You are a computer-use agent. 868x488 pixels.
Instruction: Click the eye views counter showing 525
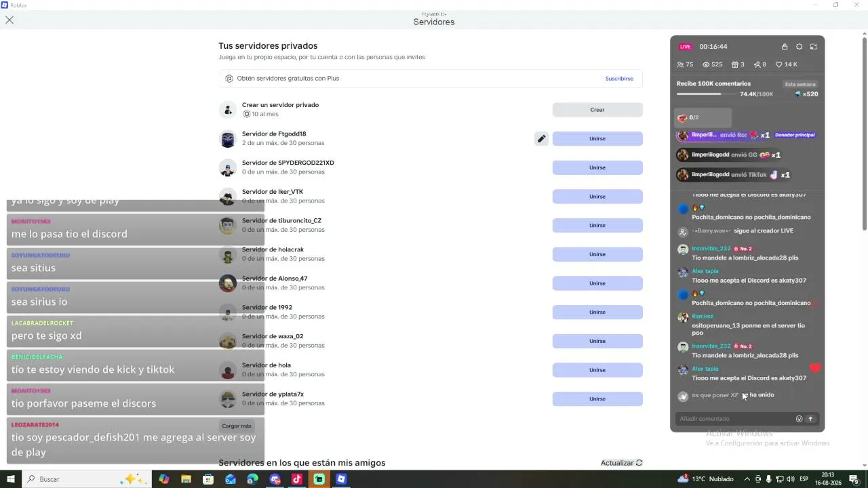pyautogui.click(x=712, y=64)
